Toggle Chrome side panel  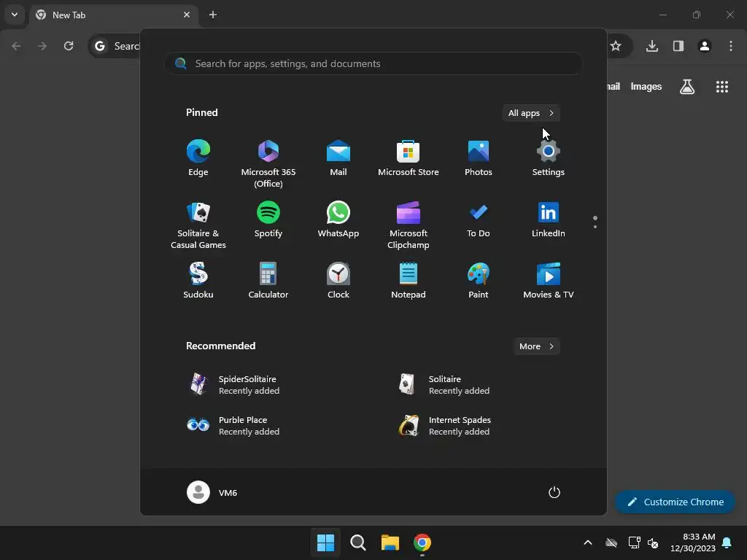(x=678, y=46)
